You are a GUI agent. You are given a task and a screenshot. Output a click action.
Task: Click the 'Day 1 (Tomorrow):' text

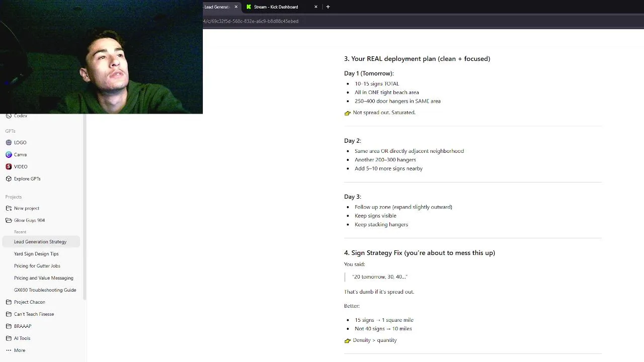[369, 73]
